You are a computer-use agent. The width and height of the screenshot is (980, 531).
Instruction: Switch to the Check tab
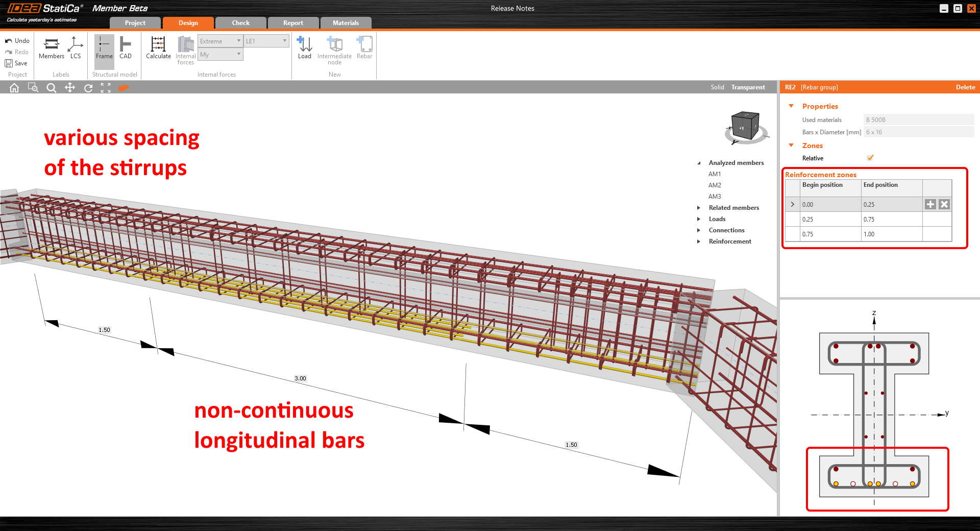(x=240, y=22)
